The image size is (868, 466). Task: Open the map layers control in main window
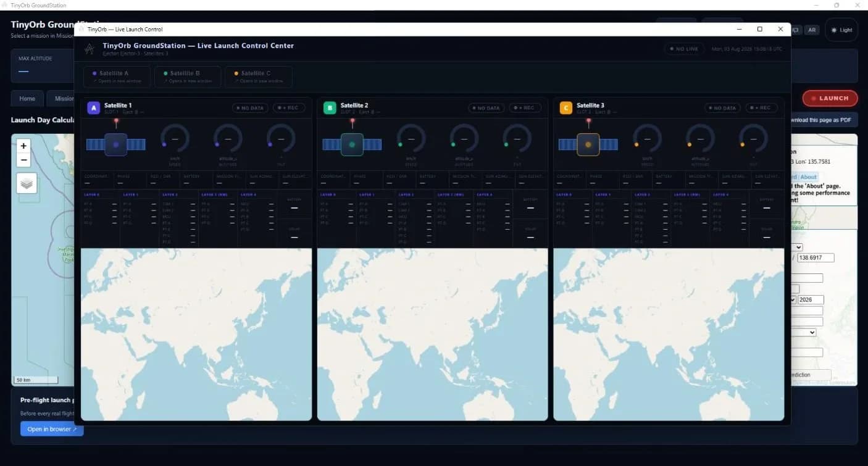[27, 183]
